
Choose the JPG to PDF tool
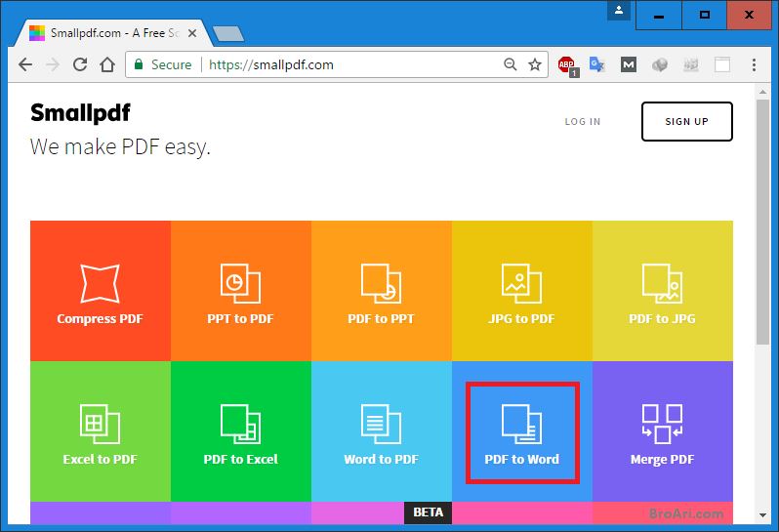[x=521, y=291]
